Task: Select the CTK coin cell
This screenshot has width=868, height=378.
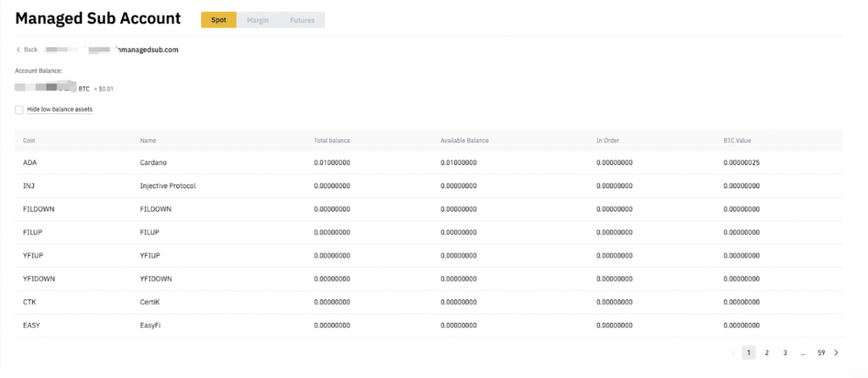Action: (30, 303)
